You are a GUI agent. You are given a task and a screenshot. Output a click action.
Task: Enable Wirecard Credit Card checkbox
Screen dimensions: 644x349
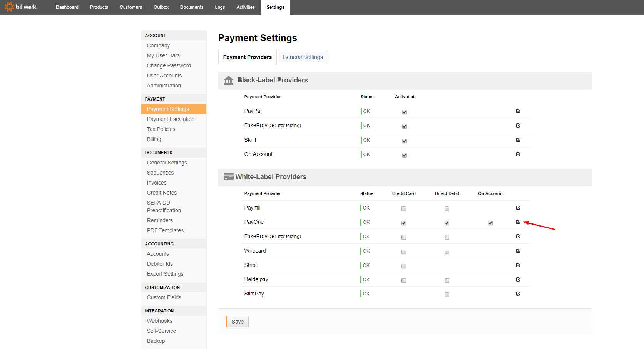[x=404, y=252]
